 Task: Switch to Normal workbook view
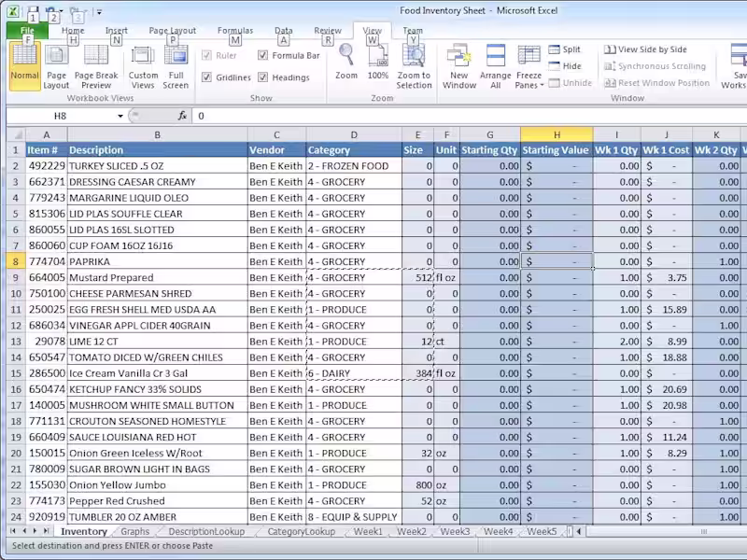click(x=24, y=66)
